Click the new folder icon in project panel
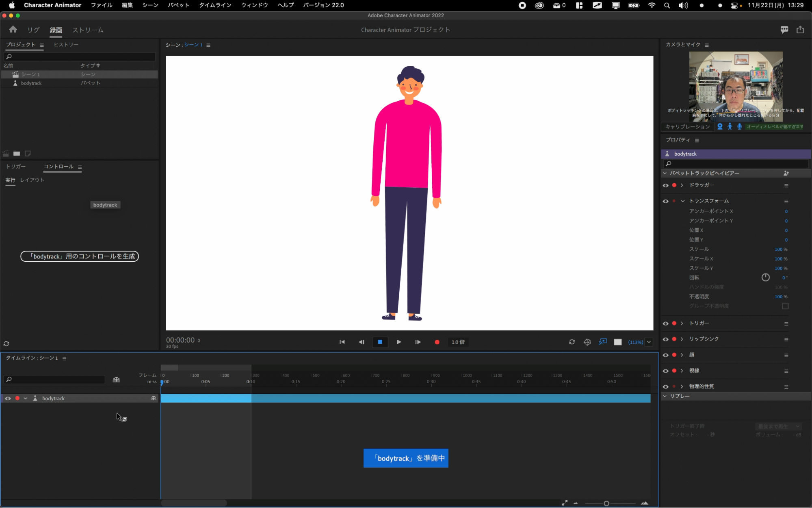 (17, 154)
